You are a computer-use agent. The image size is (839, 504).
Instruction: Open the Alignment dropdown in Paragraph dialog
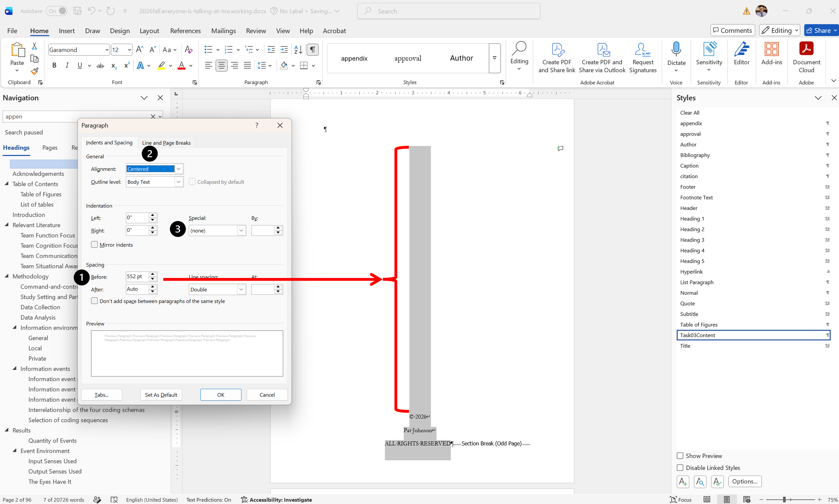pyautogui.click(x=179, y=169)
